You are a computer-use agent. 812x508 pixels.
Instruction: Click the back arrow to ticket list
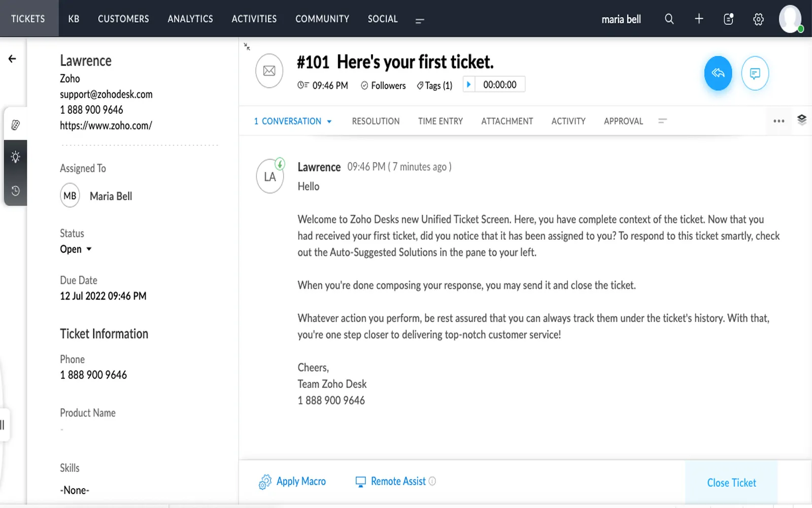(12, 59)
